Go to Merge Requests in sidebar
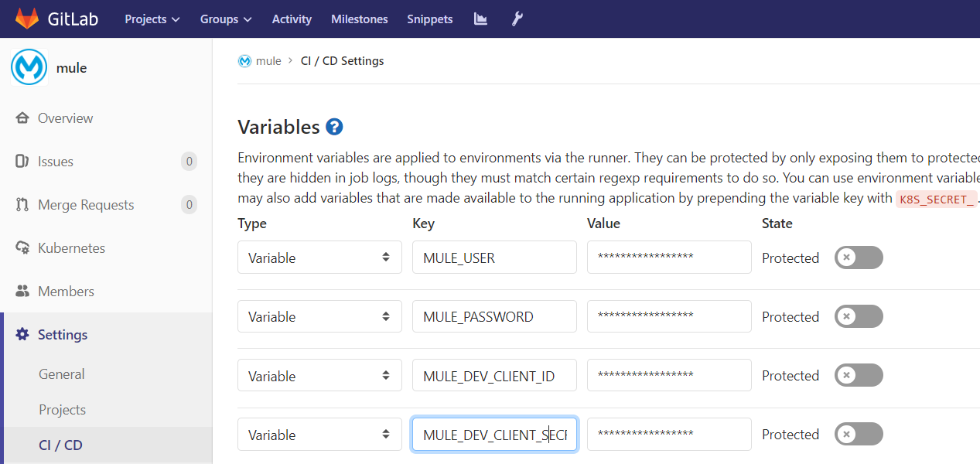Screen dimensions: 980x464 (85, 205)
